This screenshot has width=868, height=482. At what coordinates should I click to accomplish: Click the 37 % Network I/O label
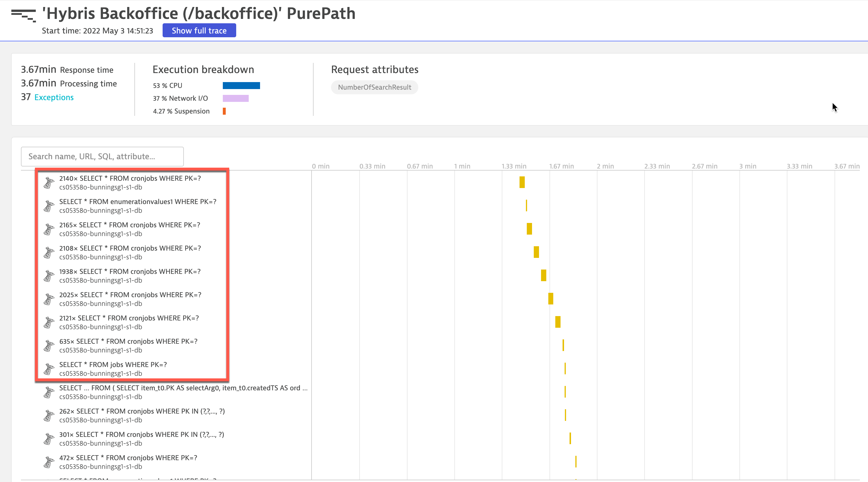(x=180, y=98)
